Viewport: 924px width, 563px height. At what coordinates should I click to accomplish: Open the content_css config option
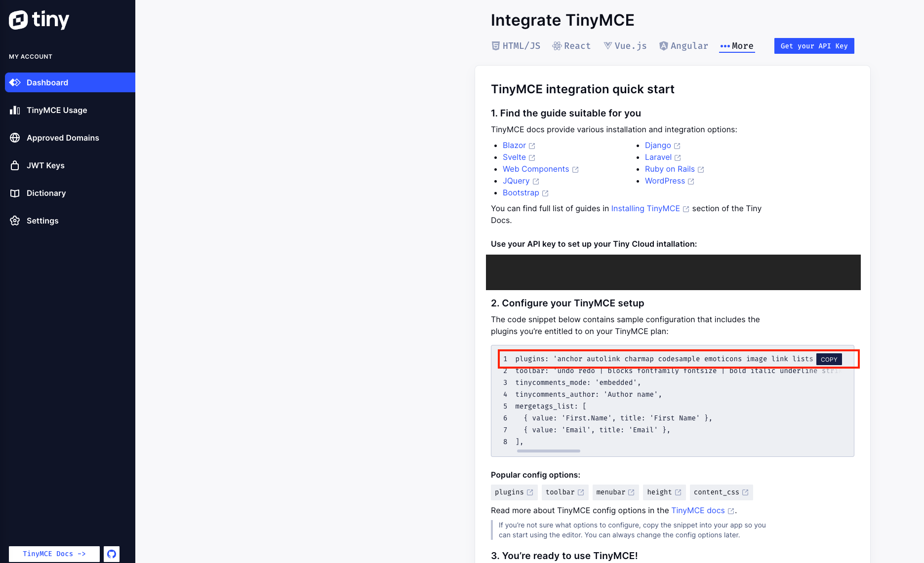click(721, 492)
